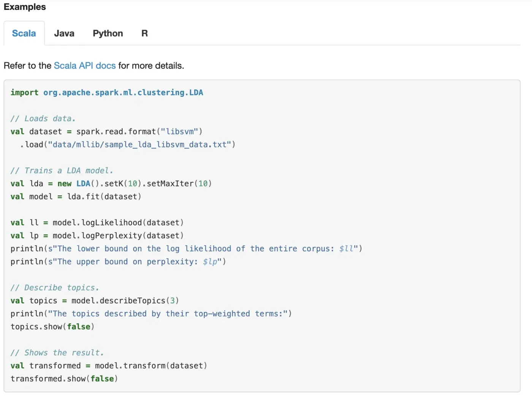Image resolution: width=532 pixels, height=397 pixels.
Task: Click the model.logPerplexity(dataset) line
Action: coord(118,236)
